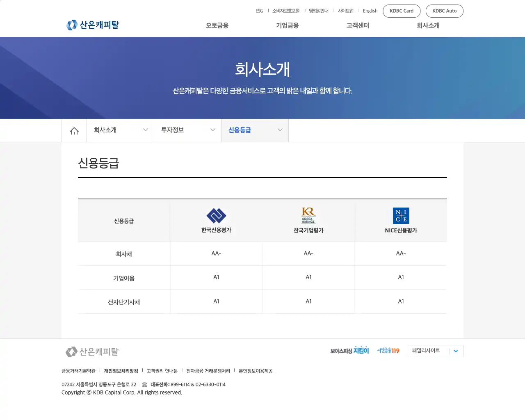The image size is (525, 420).
Task: Open the 패밀리사이트 dropdown in the footer
Action: coord(435,351)
